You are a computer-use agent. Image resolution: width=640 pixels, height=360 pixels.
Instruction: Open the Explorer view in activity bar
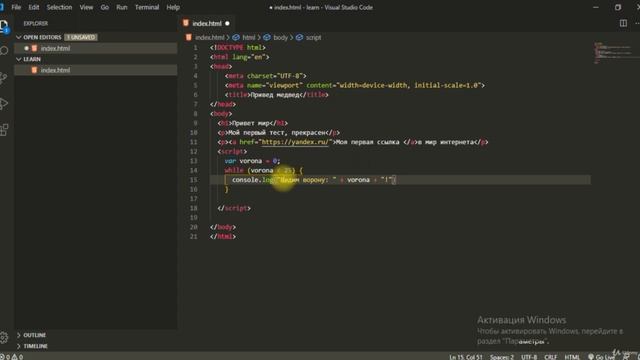tap(4, 27)
